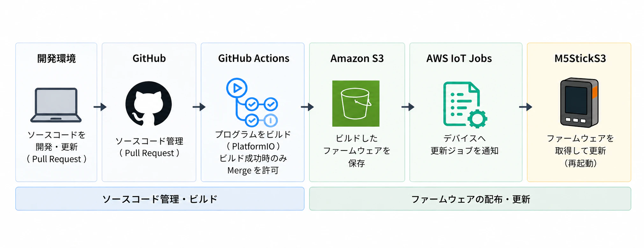Select the ソースコード管理・ビルド category bar

tap(160, 199)
